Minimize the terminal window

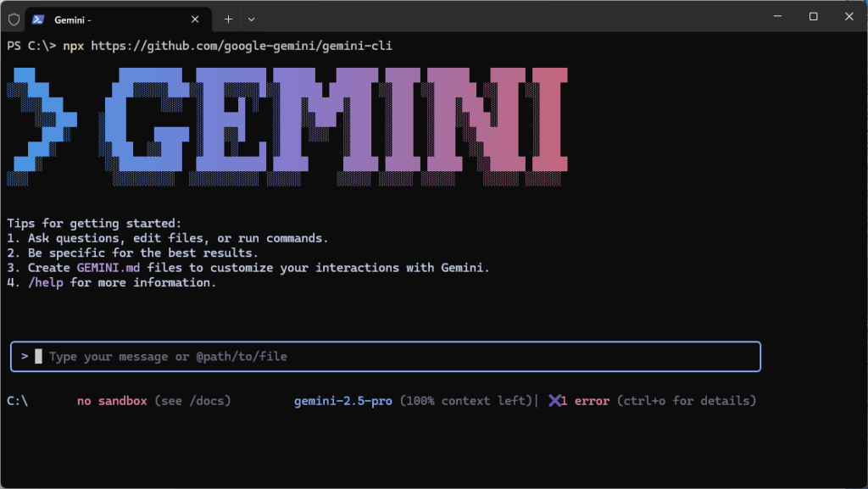[x=778, y=16]
